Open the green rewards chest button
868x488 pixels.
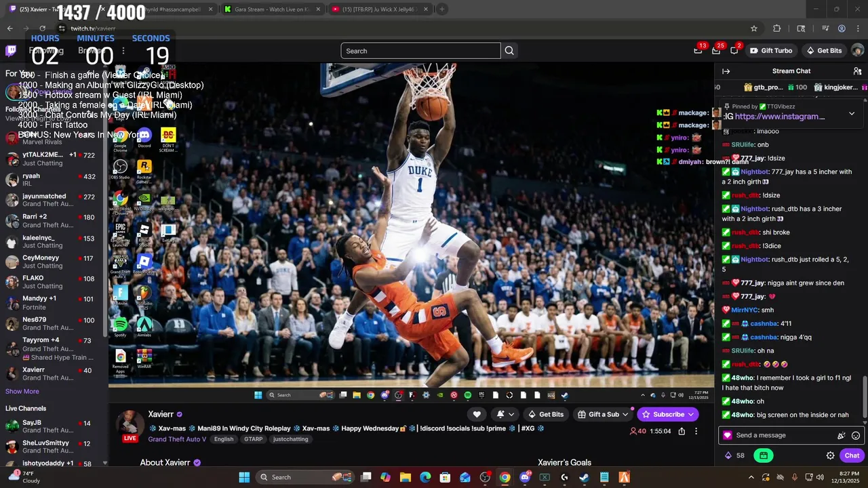tap(764, 455)
